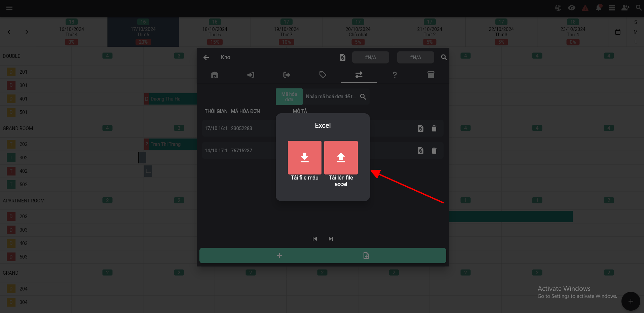Viewport: 644px width, 313px height.
Task: Open the first #N/A dropdown in Kho header
Action: pyautogui.click(x=371, y=57)
